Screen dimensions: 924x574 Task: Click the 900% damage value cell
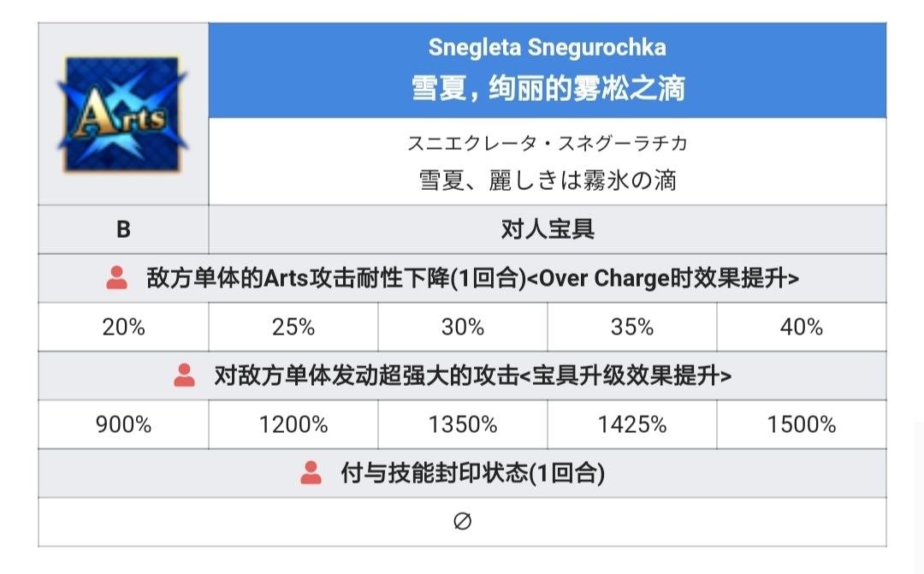point(123,424)
